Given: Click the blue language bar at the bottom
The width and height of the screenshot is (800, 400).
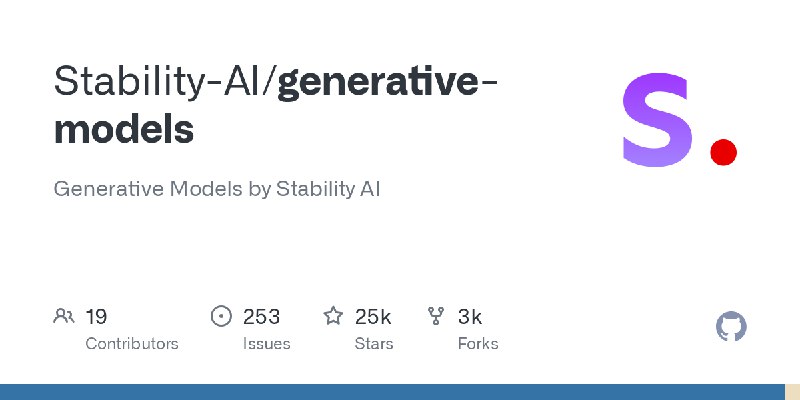Looking at the screenshot, I should pos(392,392).
